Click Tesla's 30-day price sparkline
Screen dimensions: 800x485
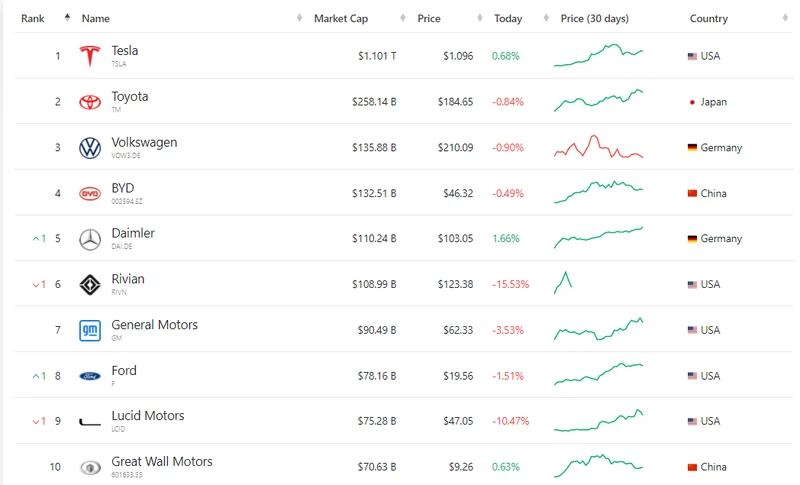(598, 55)
